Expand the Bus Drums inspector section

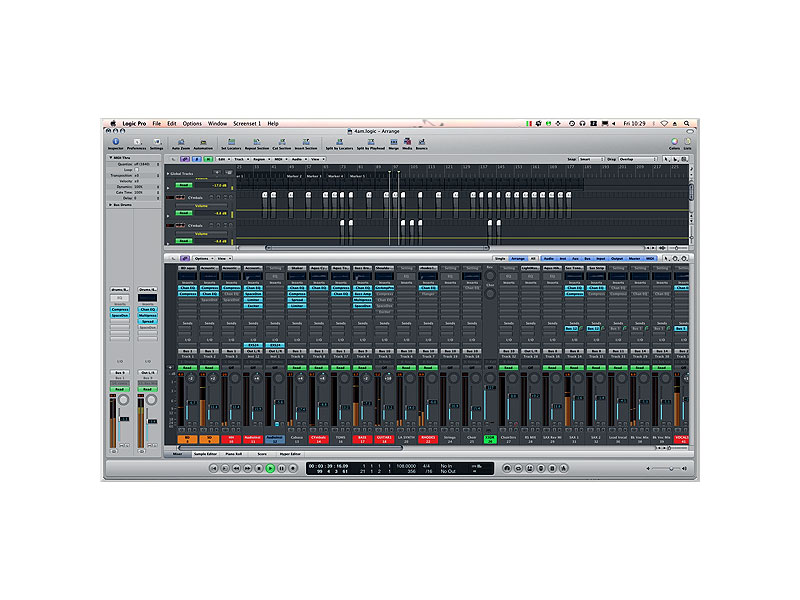110,205
